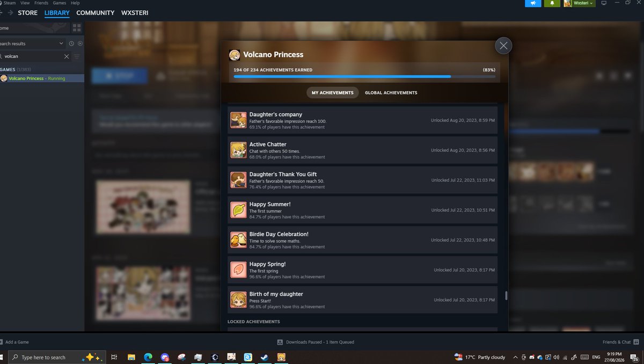Open Microsoft Edge from taskbar

(148, 357)
